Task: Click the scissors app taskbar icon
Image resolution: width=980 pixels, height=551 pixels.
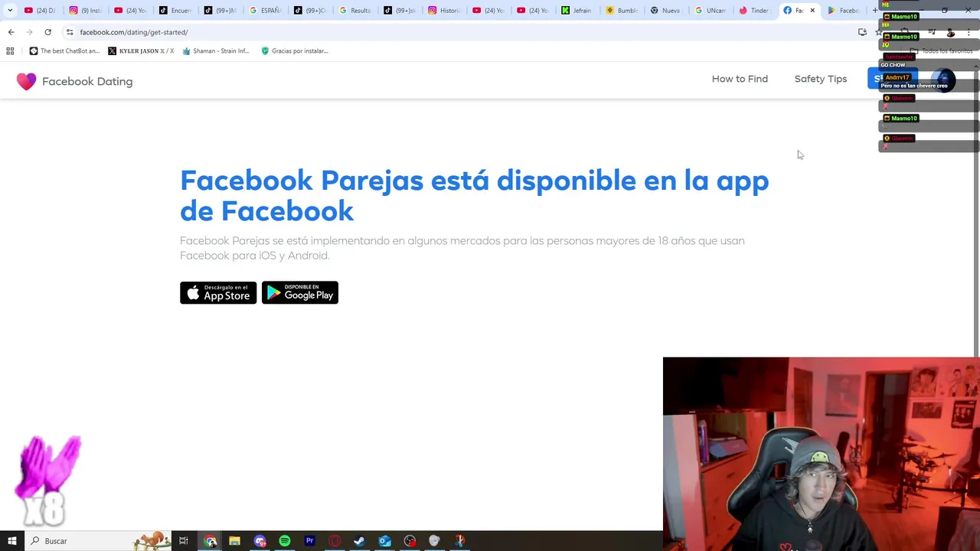Action: pyautogui.click(x=459, y=541)
